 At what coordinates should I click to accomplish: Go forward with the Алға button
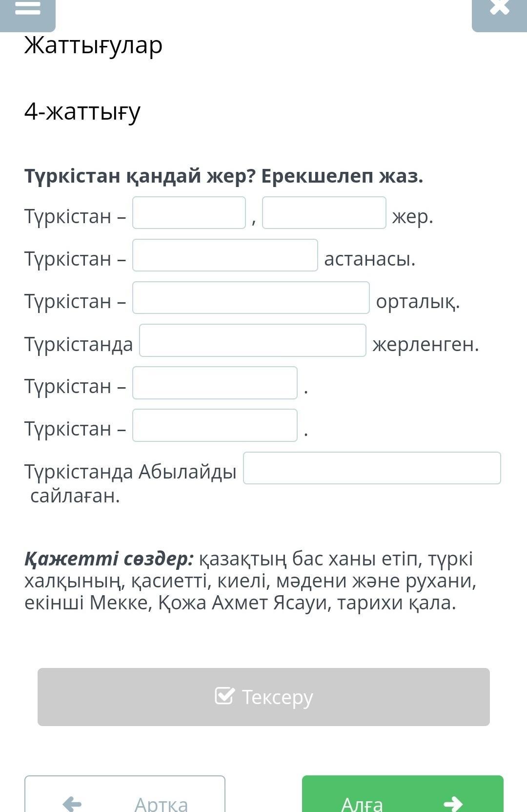[403, 794]
